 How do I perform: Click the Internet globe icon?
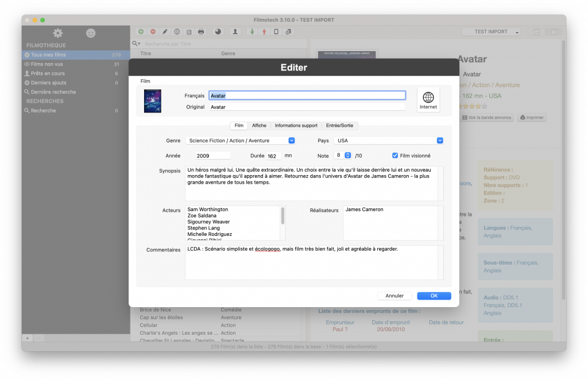pos(428,98)
